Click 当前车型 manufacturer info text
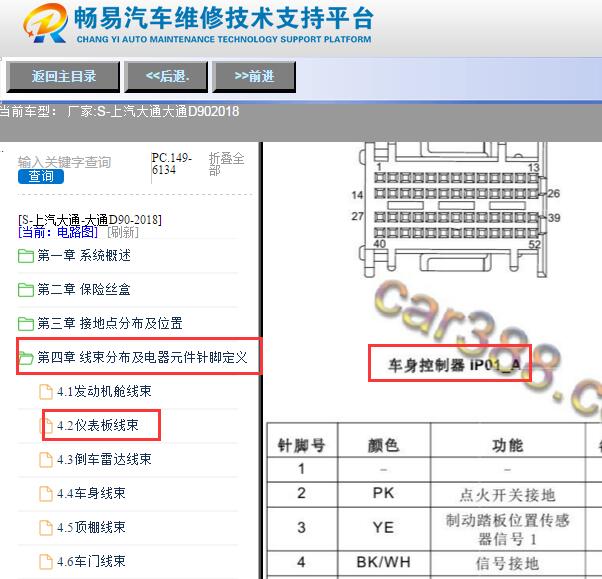 pyautogui.click(x=119, y=112)
